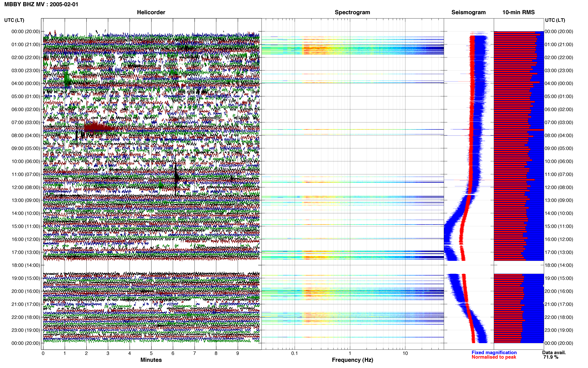Viewport: 588px width, 368px height.
Task: Click the Minutes axis tick '3'
Action: tap(108, 353)
